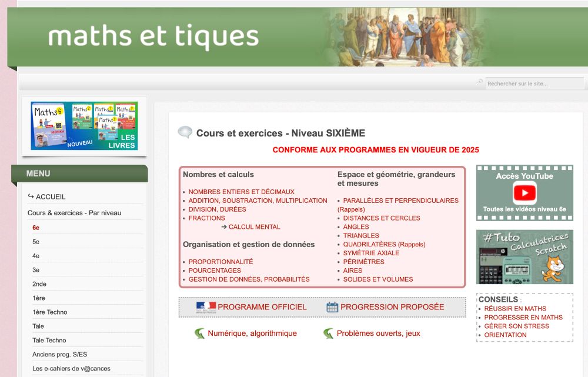Open Cours & exercices - Par niveau
The width and height of the screenshot is (588, 377).
coord(74,213)
